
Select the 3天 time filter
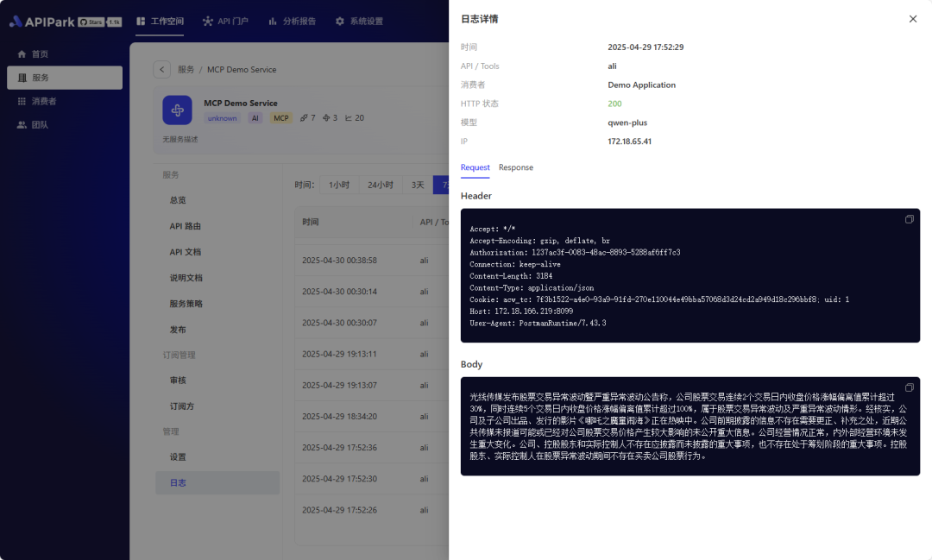pos(417,185)
